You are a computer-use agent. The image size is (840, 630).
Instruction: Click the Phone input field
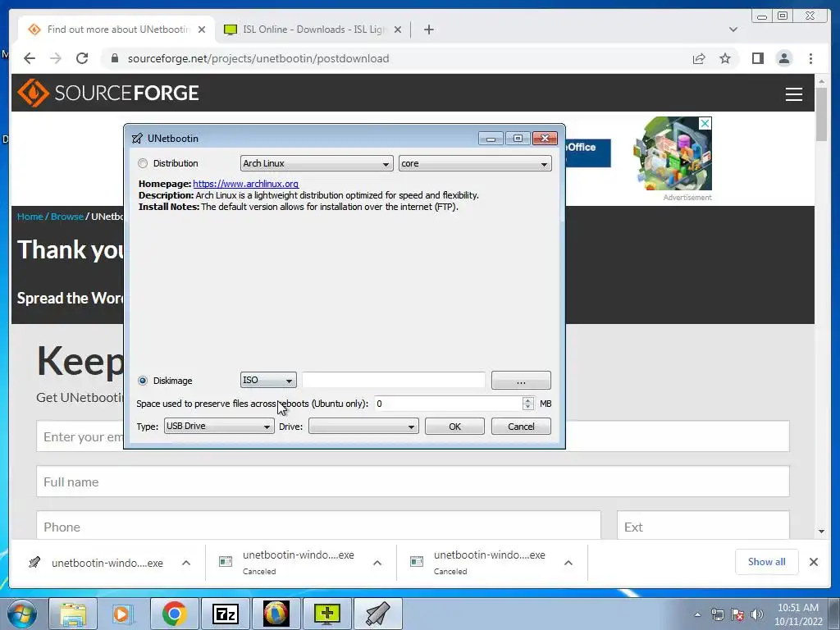coord(318,526)
